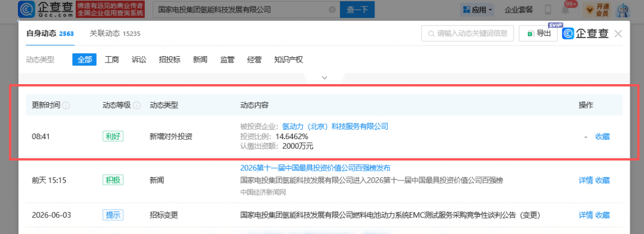Image resolution: width=644 pixels, height=234 pixels.
Task: Click the 招标变更 type cell
Action: [164, 215]
